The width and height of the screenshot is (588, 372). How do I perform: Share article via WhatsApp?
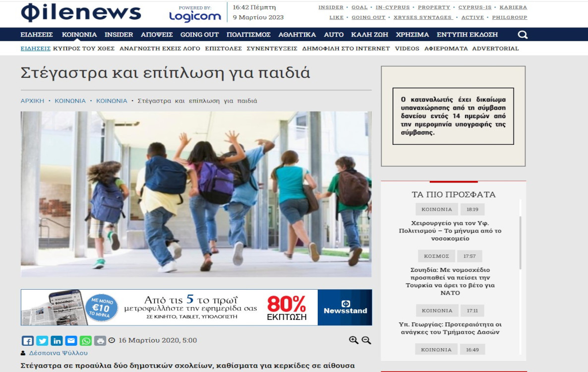[86, 341]
